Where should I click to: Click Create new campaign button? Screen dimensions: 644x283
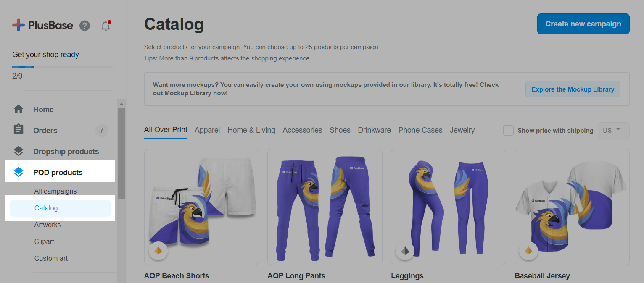point(583,24)
